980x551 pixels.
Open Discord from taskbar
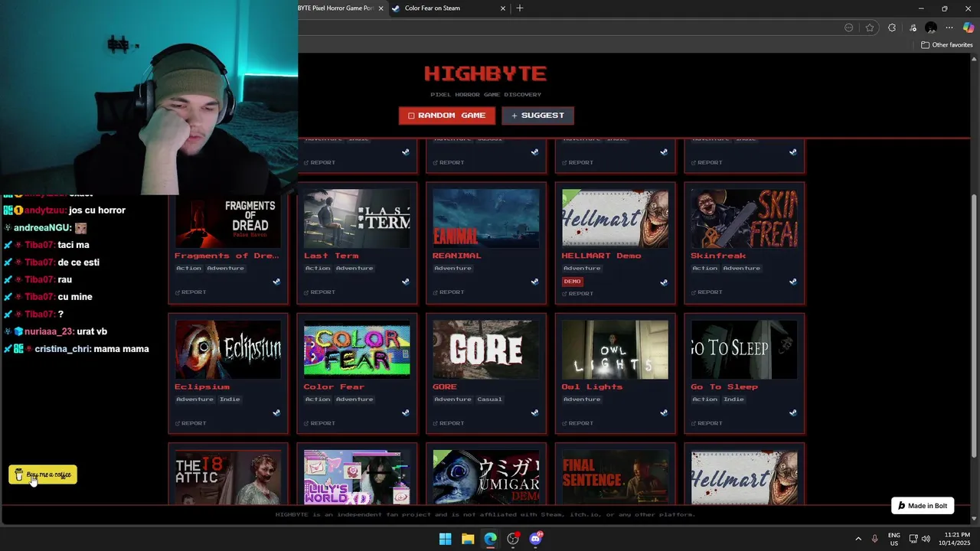(x=536, y=539)
